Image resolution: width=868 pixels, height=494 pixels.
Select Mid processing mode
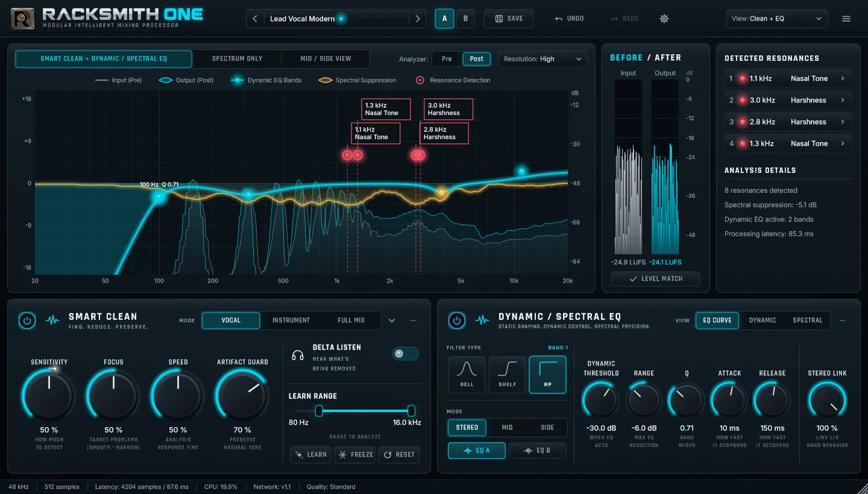tap(507, 428)
